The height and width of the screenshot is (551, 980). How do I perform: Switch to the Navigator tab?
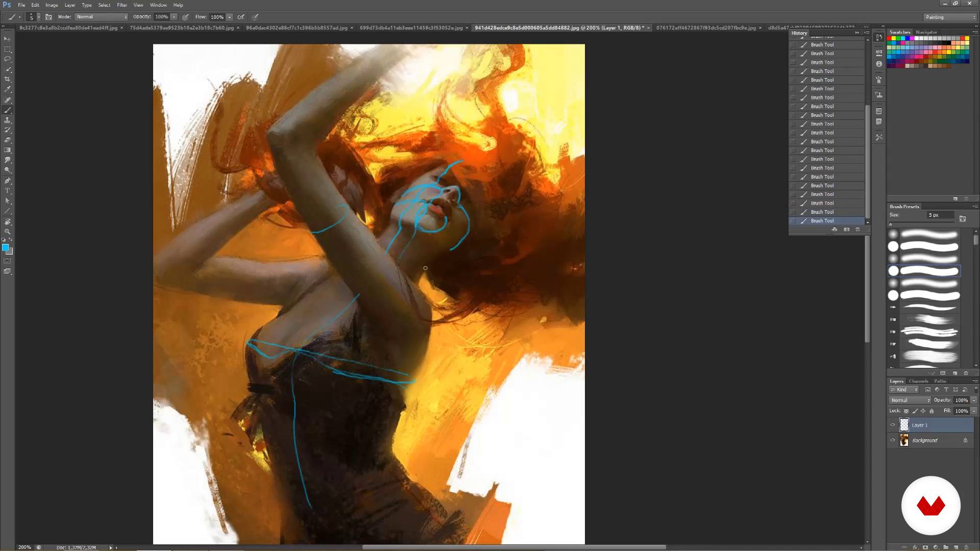926,32
